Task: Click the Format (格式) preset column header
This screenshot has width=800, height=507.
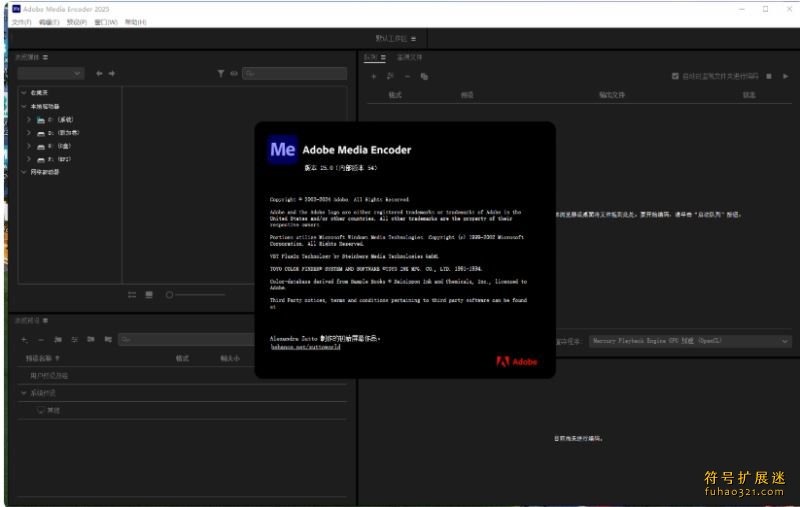Action: (182, 359)
